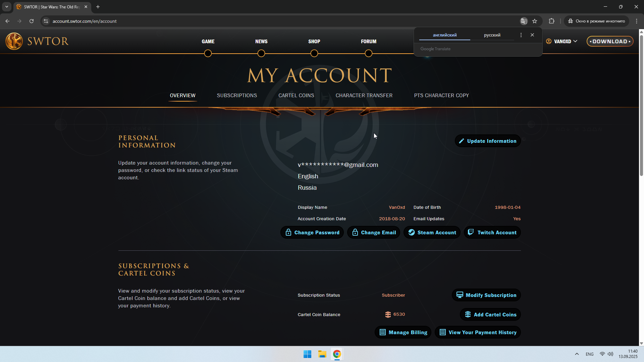The height and width of the screenshot is (362, 644).
Task: Click Subscriber status value
Action: coord(393,295)
